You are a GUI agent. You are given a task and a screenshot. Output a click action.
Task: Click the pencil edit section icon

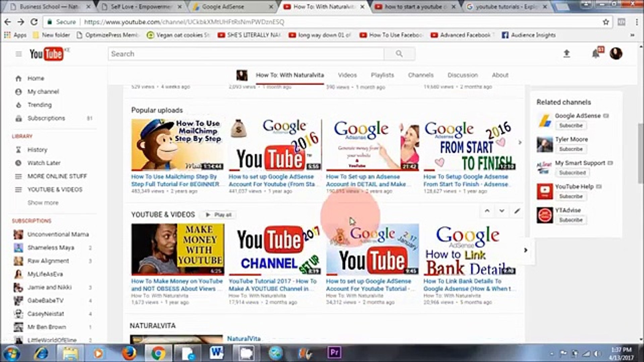click(x=517, y=211)
